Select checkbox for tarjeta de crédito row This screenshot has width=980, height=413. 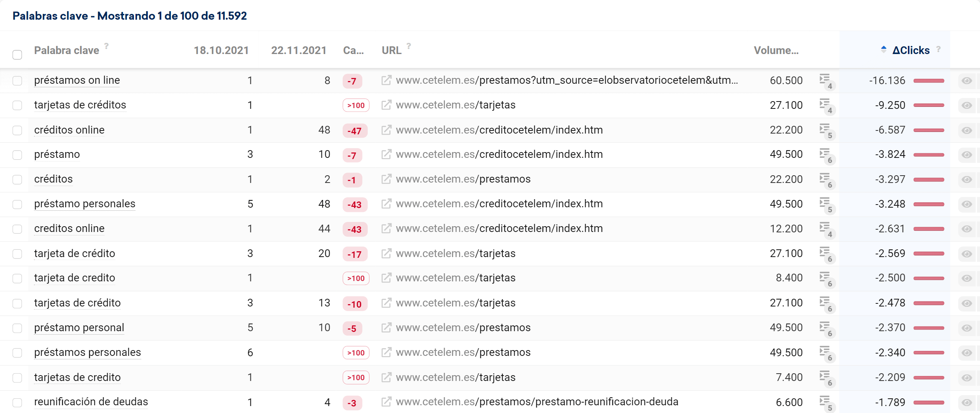point(17,254)
